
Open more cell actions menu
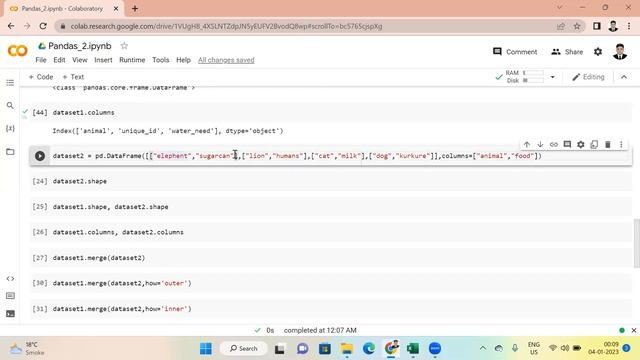point(621,144)
